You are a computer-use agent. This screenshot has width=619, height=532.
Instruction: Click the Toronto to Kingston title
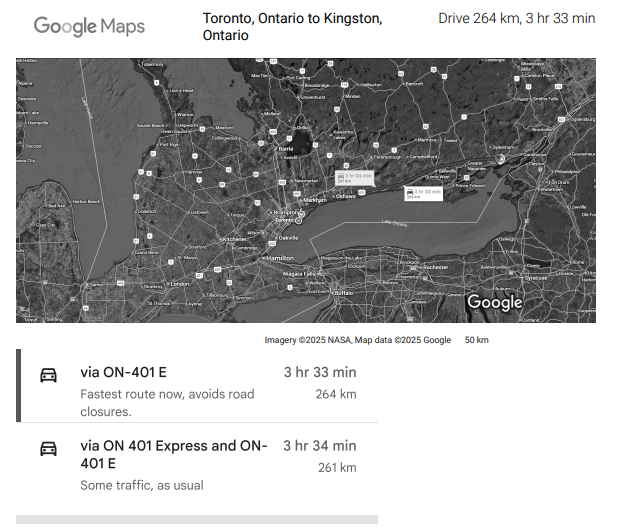[293, 27]
